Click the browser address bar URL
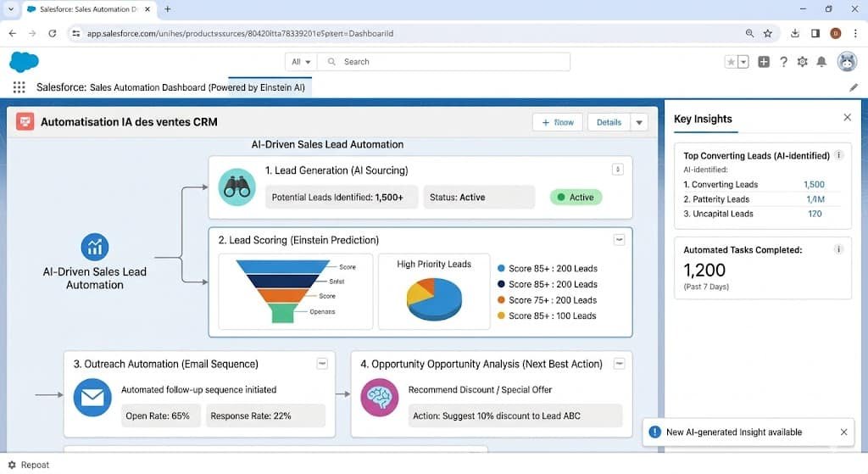The image size is (868, 474). [240, 33]
